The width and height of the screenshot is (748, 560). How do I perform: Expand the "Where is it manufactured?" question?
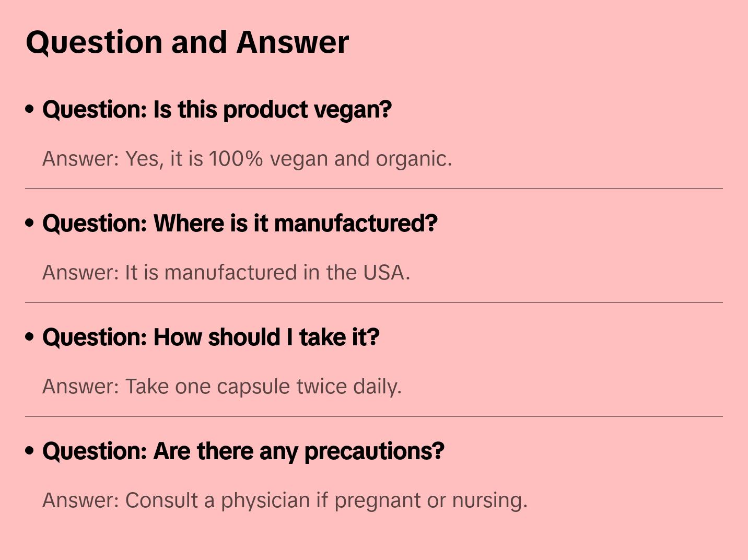240,224
